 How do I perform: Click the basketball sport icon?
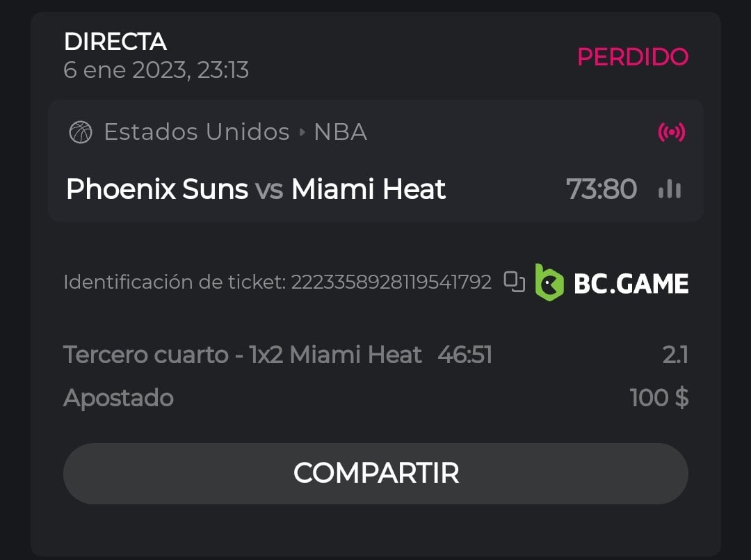pyautogui.click(x=81, y=132)
